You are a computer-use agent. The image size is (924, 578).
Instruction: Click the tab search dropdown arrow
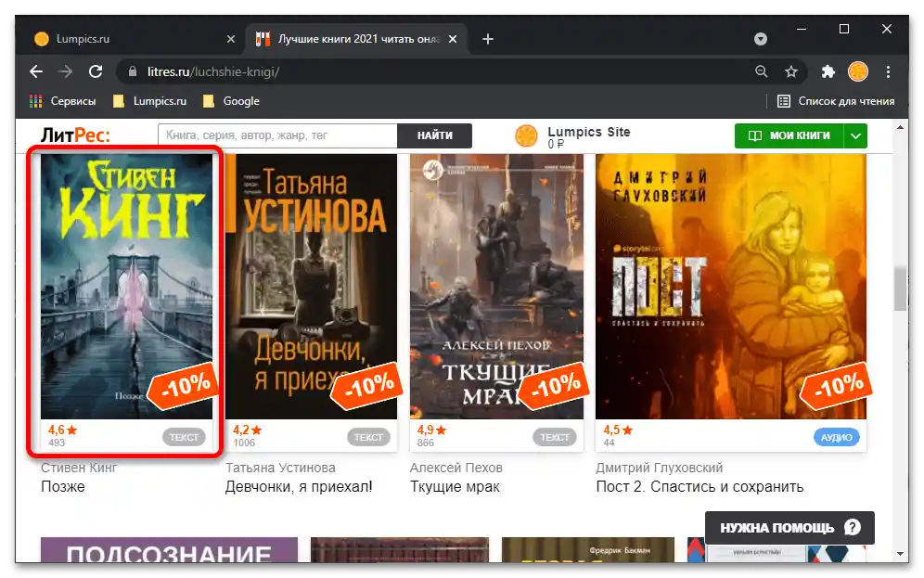761,39
